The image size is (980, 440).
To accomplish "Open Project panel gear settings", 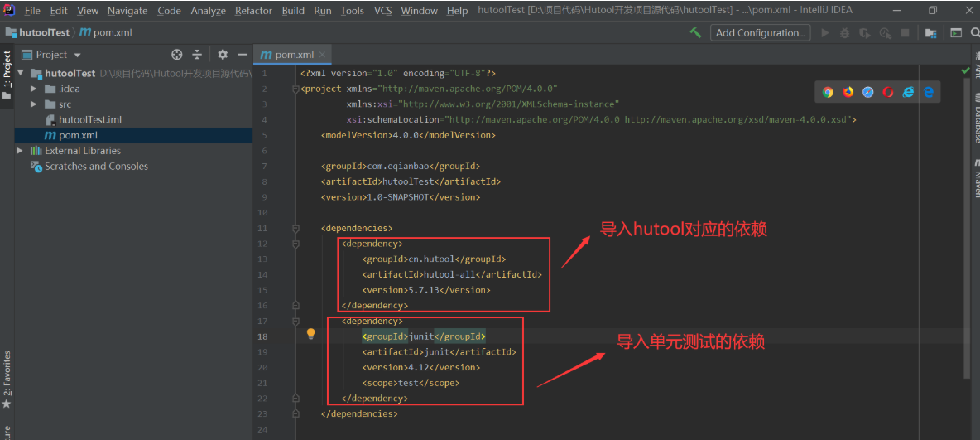I will (x=223, y=55).
